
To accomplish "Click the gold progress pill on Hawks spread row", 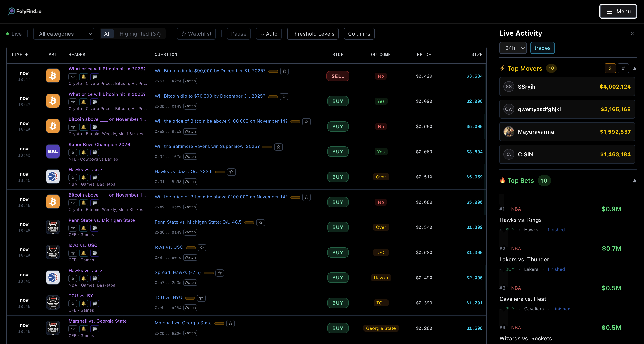I will [209, 273].
